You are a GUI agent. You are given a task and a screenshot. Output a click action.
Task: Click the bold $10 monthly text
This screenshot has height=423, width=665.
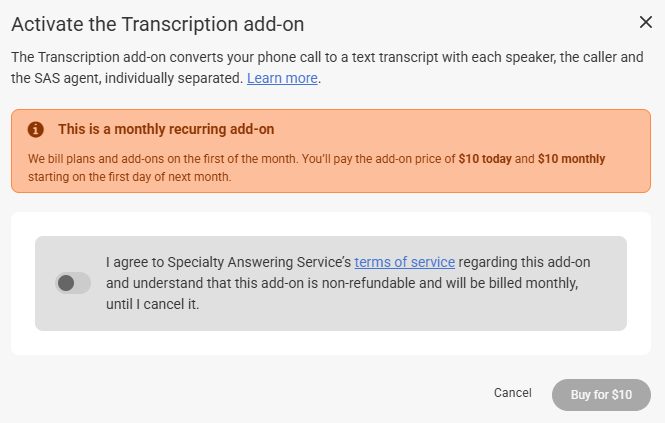pos(571,159)
